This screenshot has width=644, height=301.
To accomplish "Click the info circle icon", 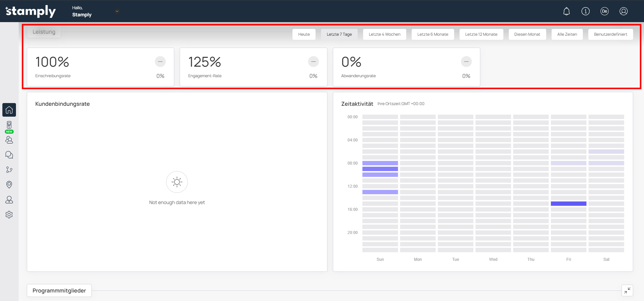I will click(x=585, y=11).
